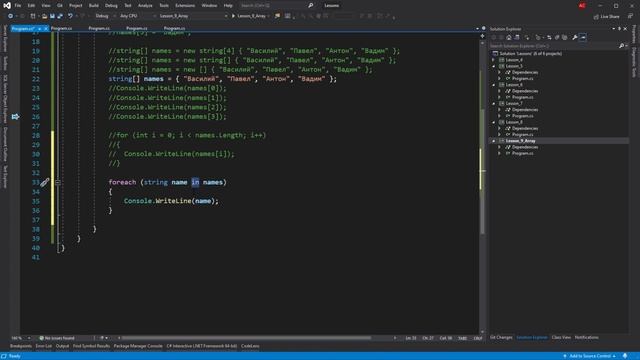Toggle Preview Selected Items in Solution Explorer
The image size is (640, 360).
coord(583,37)
